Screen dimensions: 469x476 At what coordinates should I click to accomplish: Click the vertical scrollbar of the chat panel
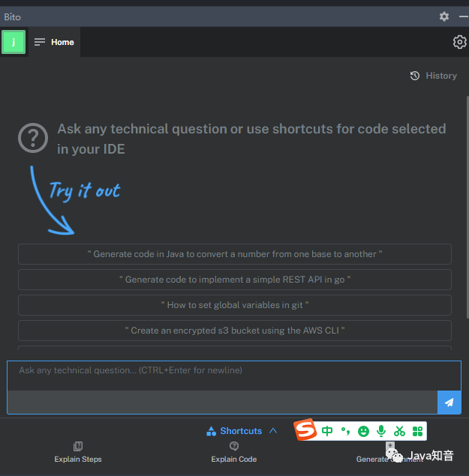(467, 207)
